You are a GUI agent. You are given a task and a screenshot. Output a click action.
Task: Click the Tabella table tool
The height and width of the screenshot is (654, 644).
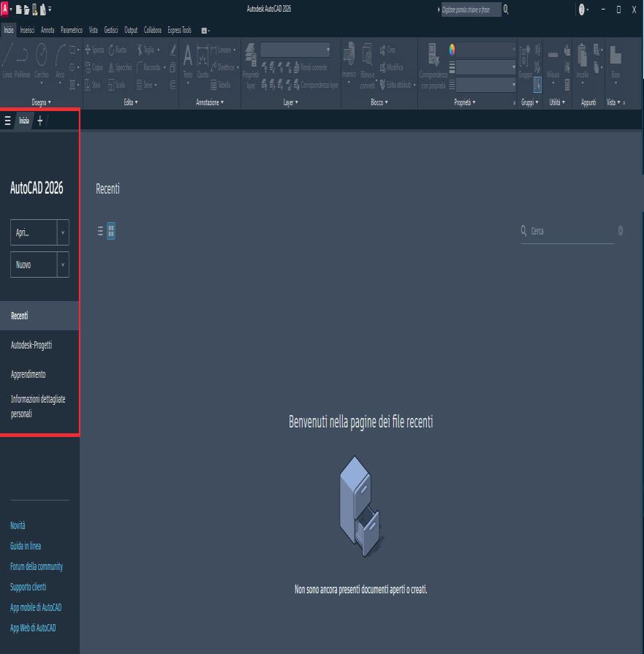tap(220, 85)
